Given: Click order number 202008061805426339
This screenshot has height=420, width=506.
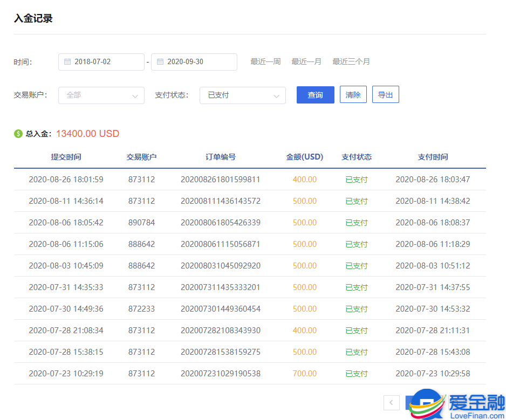Looking at the screenshot, I should [x=221, y=223].
